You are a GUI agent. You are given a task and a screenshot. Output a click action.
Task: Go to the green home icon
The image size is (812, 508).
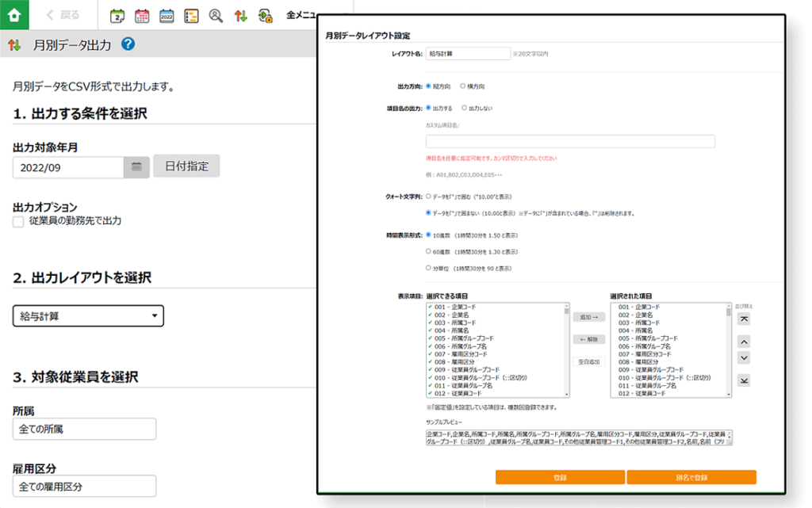(x=14, y=14)
